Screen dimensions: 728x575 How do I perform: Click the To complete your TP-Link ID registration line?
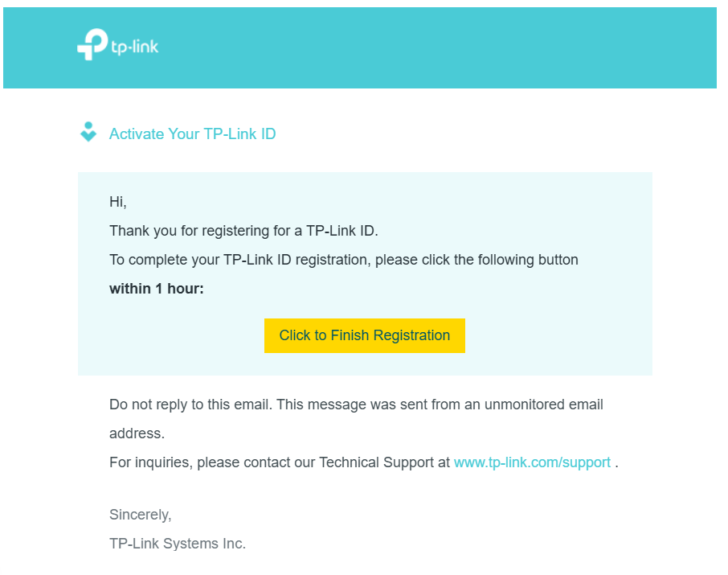point(344,260)
